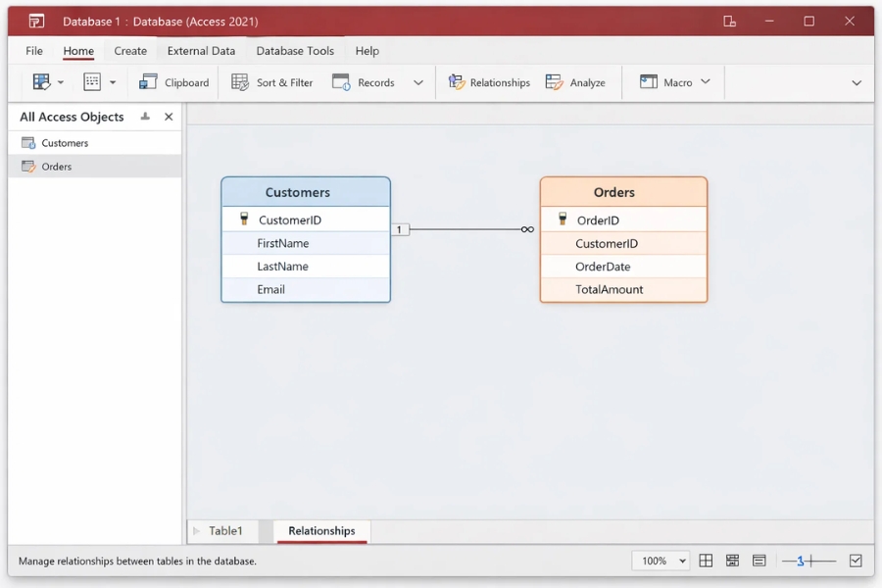This screenshot has width=882, height=588.
Task: Open the Sort & Filter group
Action: coord(272,82)
